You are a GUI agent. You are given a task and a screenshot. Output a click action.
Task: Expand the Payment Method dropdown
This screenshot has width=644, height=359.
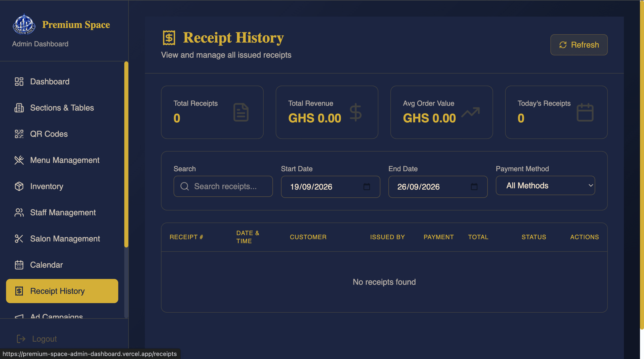tap(545, 186)
